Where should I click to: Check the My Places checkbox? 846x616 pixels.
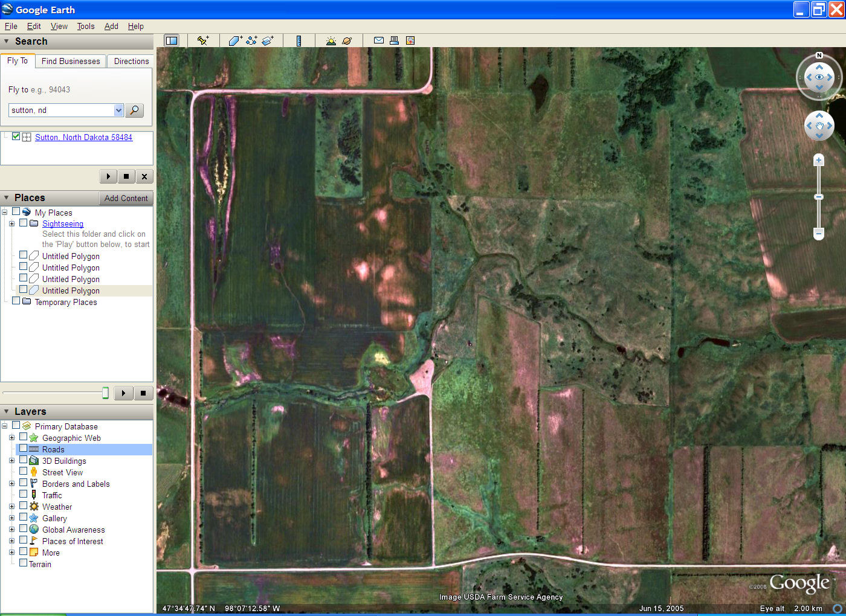pos(16,212)
